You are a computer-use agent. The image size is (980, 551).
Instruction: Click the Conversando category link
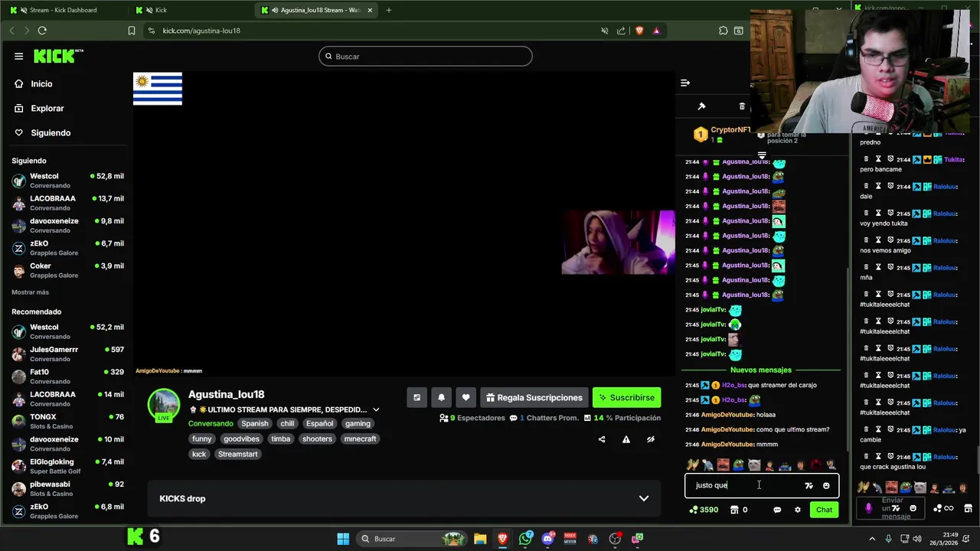click(x=211, y=423)
